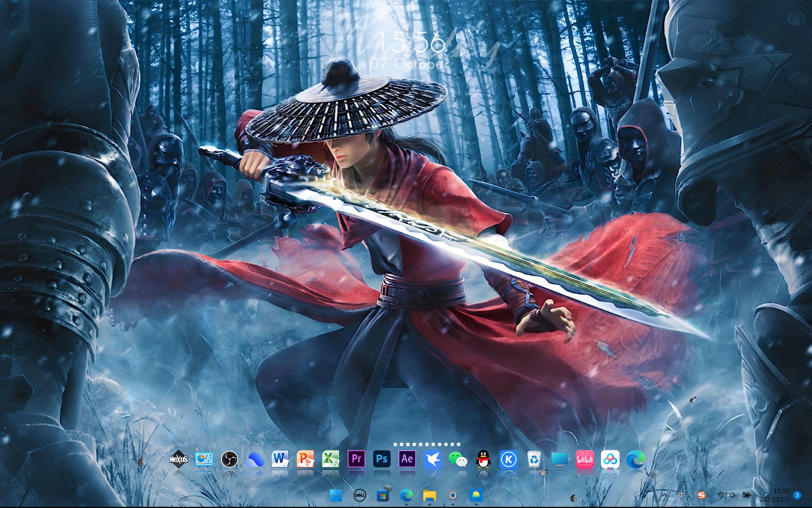Open File Explorer on the taskbar

tap(429, 495)
